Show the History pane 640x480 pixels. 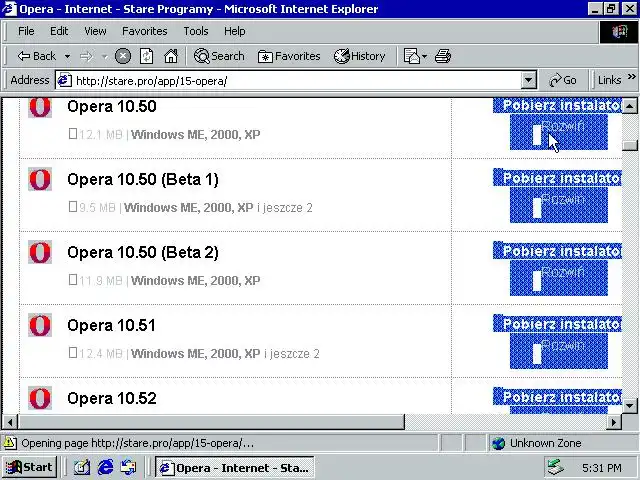pyautogui.click(x=360, y=56)
